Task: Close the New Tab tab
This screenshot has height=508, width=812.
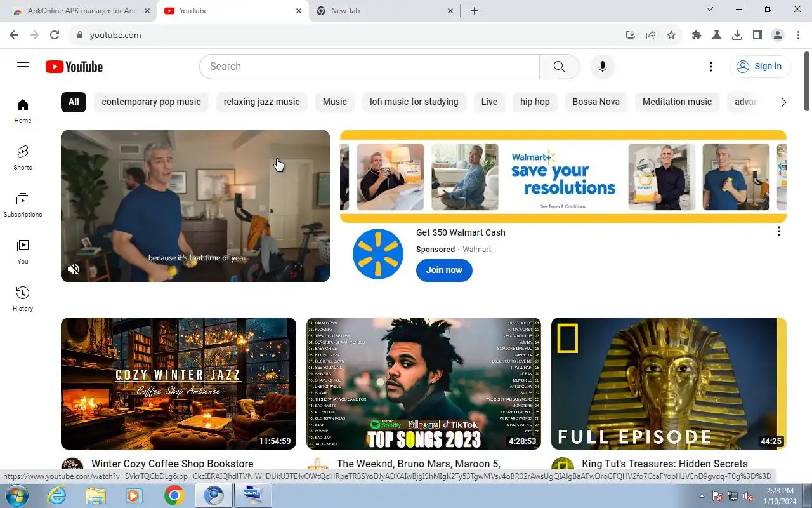Action: tap(450, 11)
